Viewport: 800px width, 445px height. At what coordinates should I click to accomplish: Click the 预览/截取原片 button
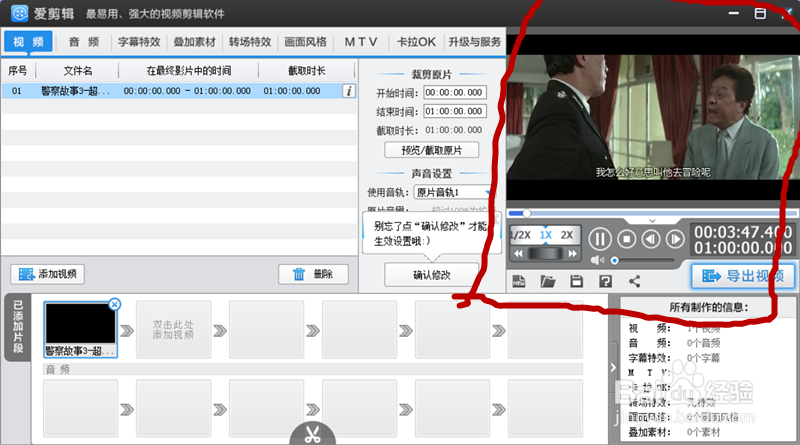pyautogui.click(x=432, y=150)
